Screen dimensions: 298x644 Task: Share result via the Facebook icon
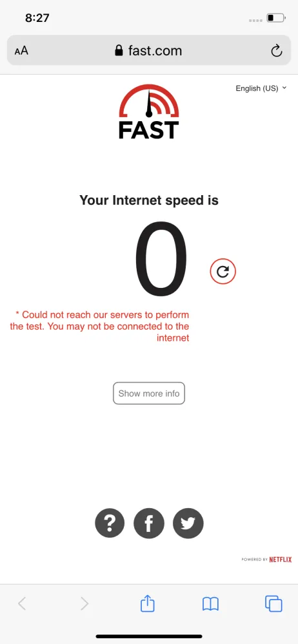point(149,523)
